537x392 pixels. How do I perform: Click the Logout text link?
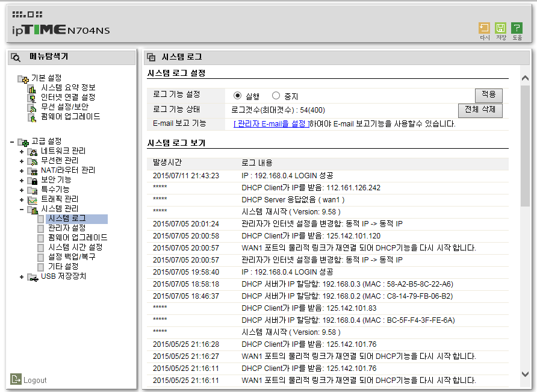[x=35, y=380]
